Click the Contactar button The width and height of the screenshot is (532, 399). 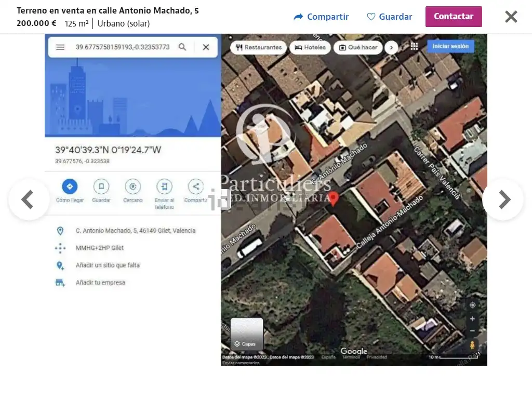pos(454,16)
